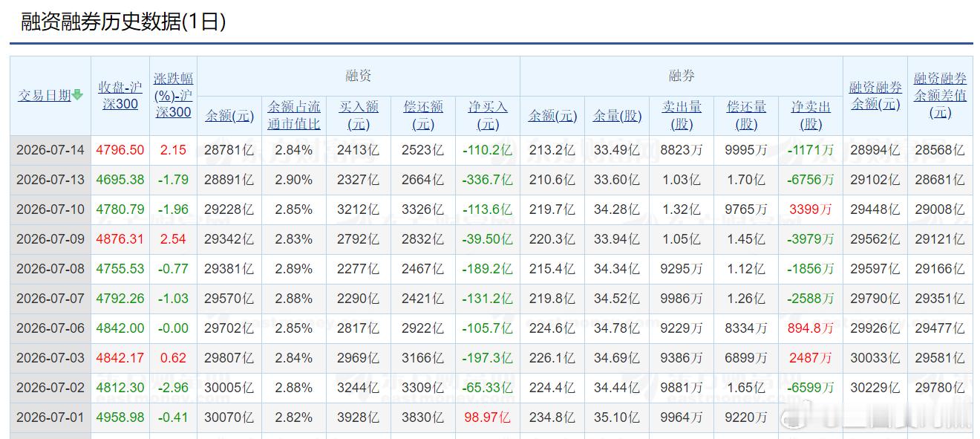Click the -2.96 percent change cell

(173, 388)
